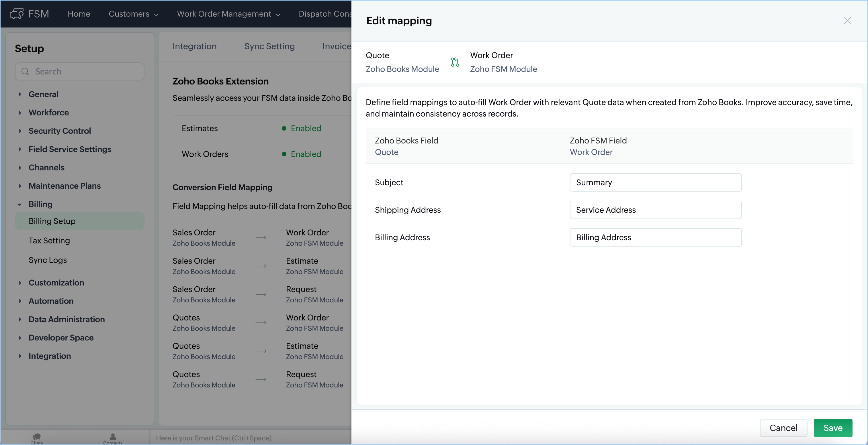
Task: Cancel the mapping edit
Action: tap(783, 428)
